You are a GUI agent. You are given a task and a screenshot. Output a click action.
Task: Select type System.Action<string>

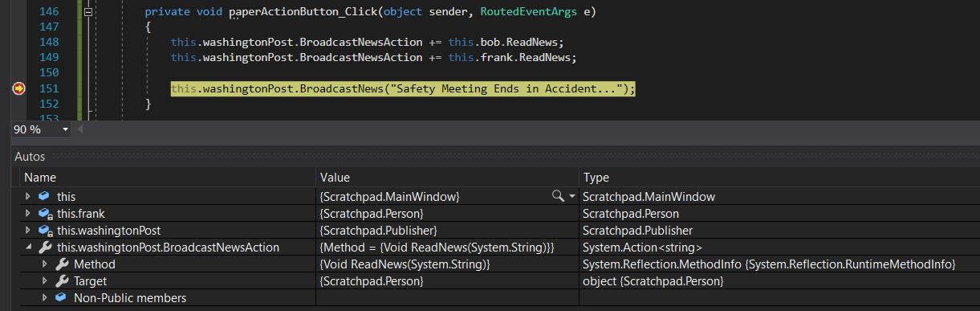click(x=642, y=248)
